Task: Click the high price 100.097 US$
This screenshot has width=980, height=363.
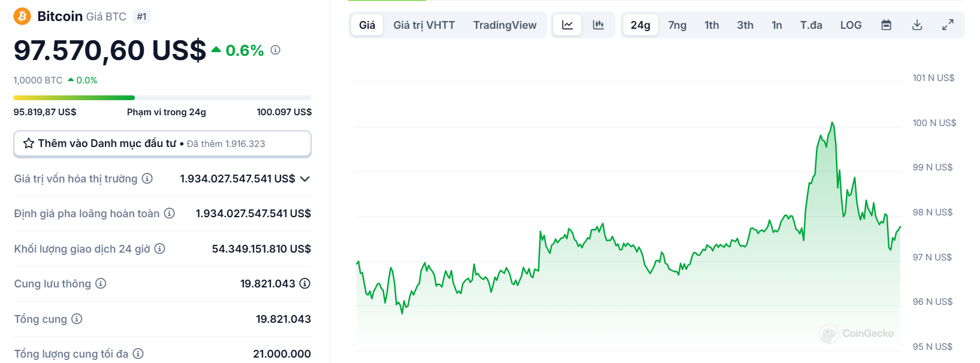Action: (x=284, y=112)
